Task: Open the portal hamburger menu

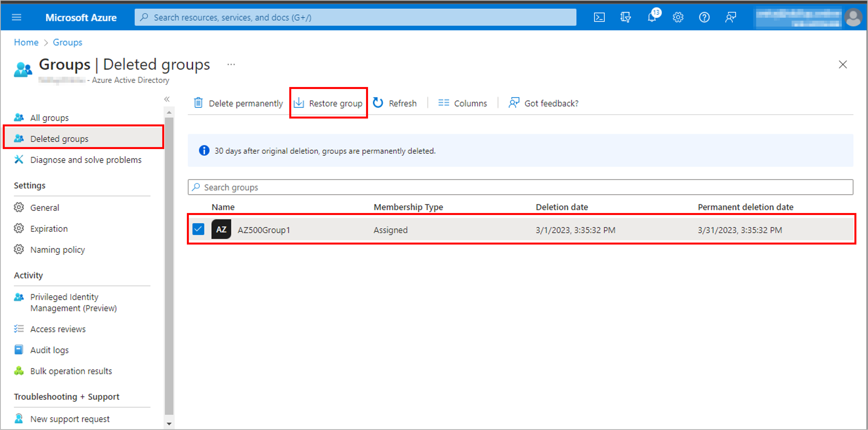Action: tap(17, 17)
